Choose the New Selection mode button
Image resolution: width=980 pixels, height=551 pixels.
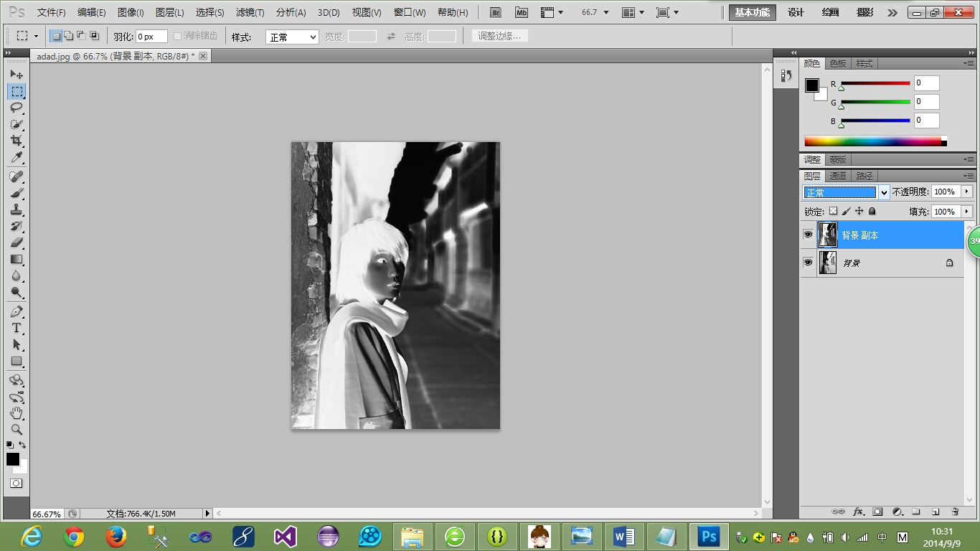56,36
